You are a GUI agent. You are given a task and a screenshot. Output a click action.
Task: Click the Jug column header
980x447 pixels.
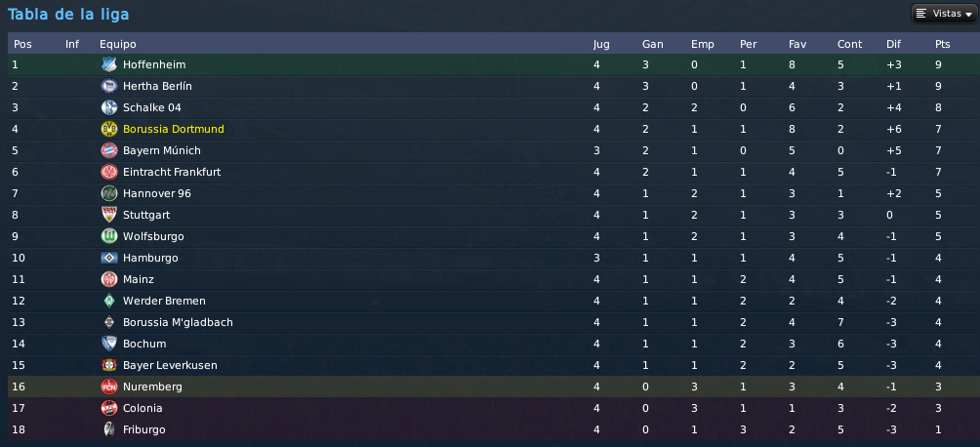point(601,44)
